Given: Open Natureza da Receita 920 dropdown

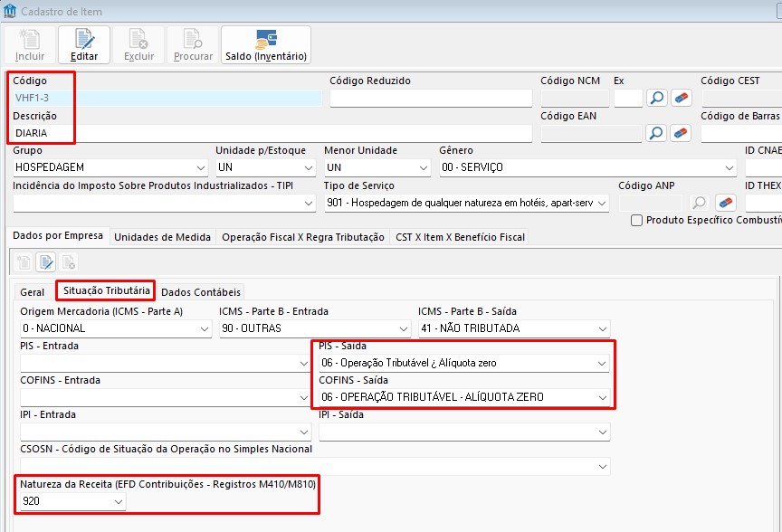Looking at the screenshot, I should [119, 501].
